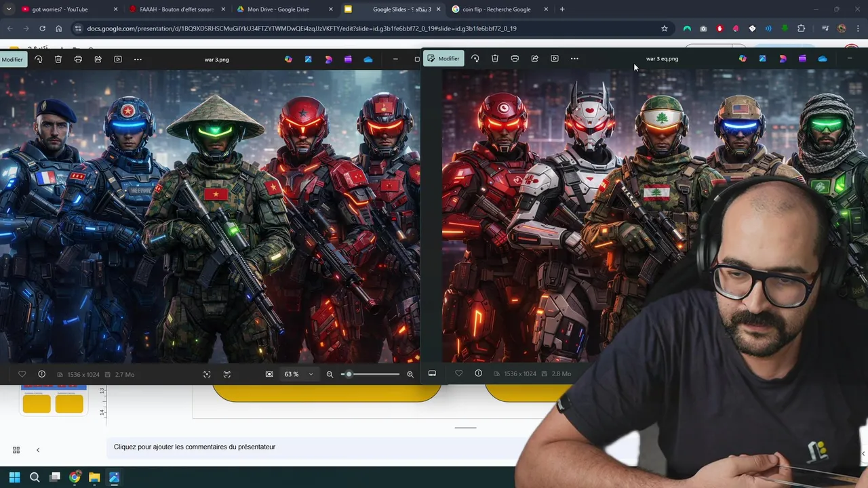The width and height of the screenshot is (868, 488).
Task: Share image in war 3 eq.png window
Action: coord(534,58)
